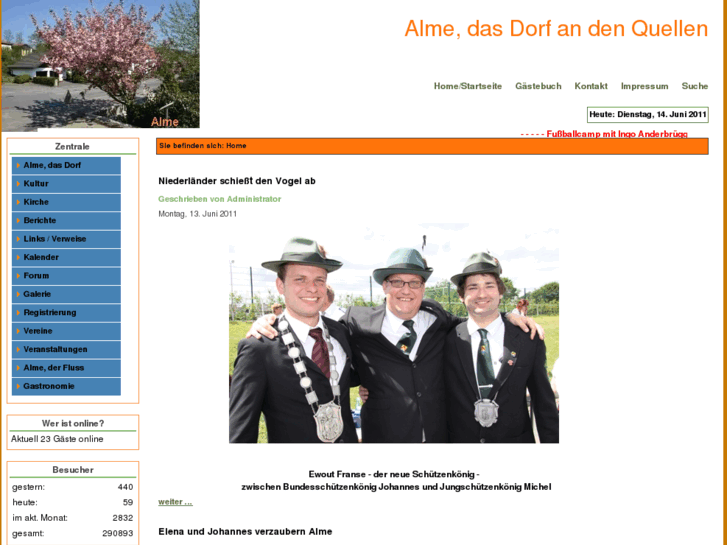Follow the 'weiter ...' read-more link
Screen dimensions: 727x545
[175, 502]
